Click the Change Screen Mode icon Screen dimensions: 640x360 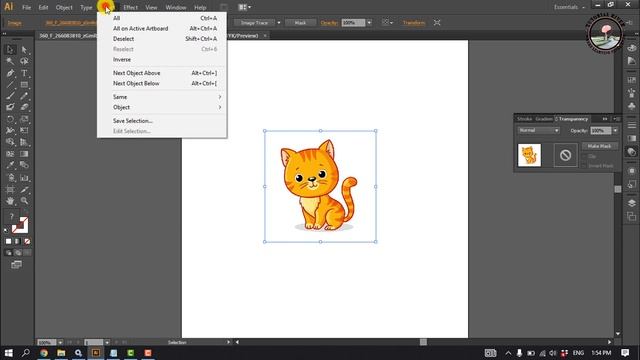[x=16, y=265]
